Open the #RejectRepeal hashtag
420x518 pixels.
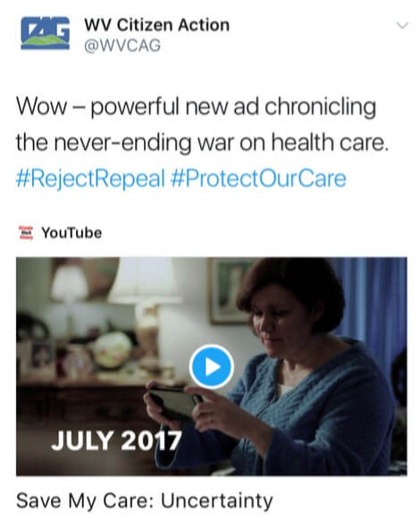point(90,179)
